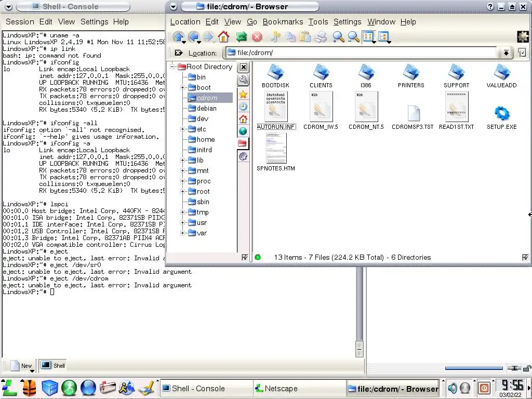This screenshot has height=399, width=532.
Task: Open the Tools menu in browser
Action: tap(318, 22)
